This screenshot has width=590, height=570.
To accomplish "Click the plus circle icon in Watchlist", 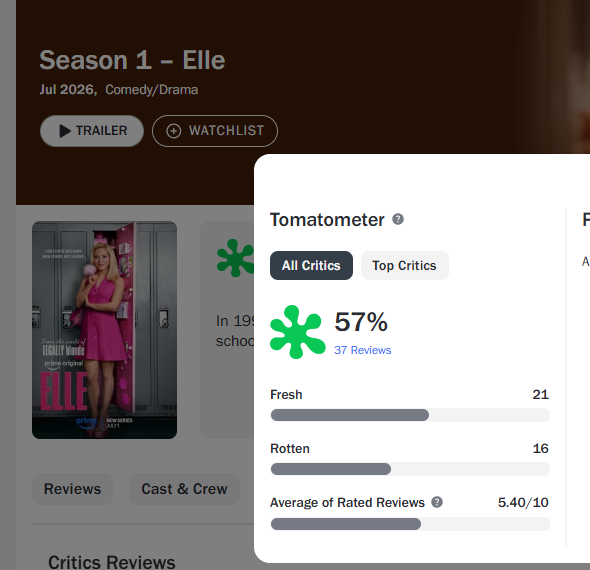I will [173, 131].
